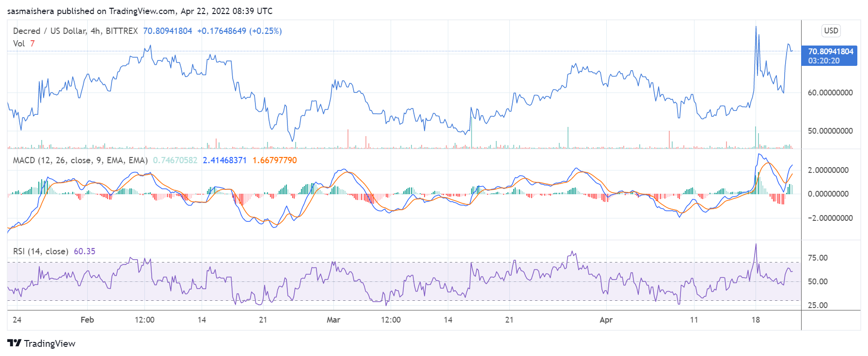This screenshot has width=868, height=356.
Task: Click the percent change (+0.25%)
Action: pos(266,31)
